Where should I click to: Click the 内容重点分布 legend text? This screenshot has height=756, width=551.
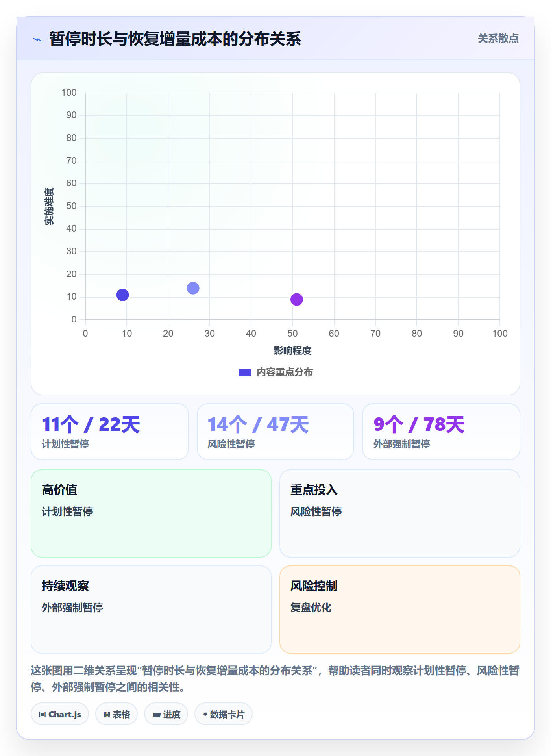tap(285, 372)
